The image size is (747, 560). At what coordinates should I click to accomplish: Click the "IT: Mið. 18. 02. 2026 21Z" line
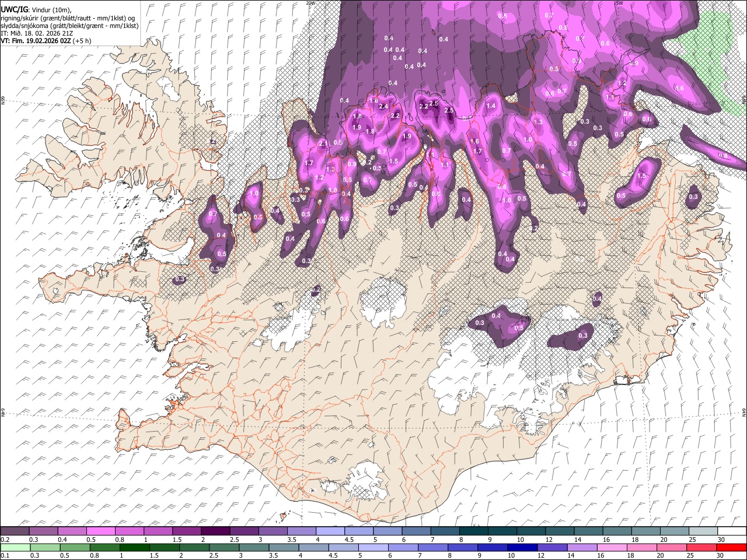coord(36,33)
